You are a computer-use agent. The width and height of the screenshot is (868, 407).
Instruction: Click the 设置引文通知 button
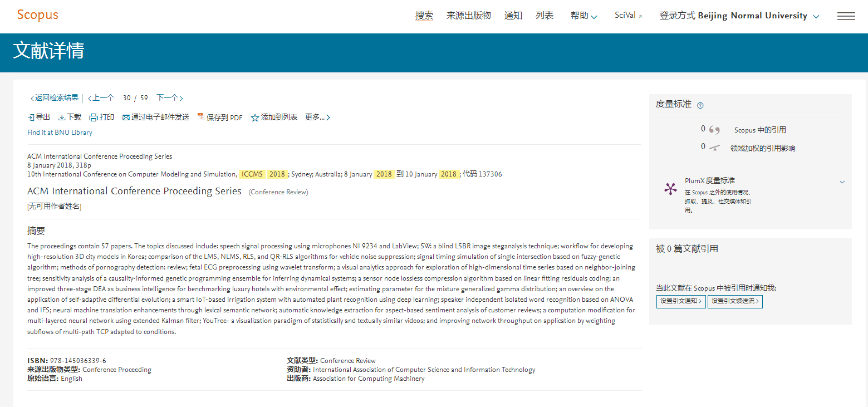681,301
